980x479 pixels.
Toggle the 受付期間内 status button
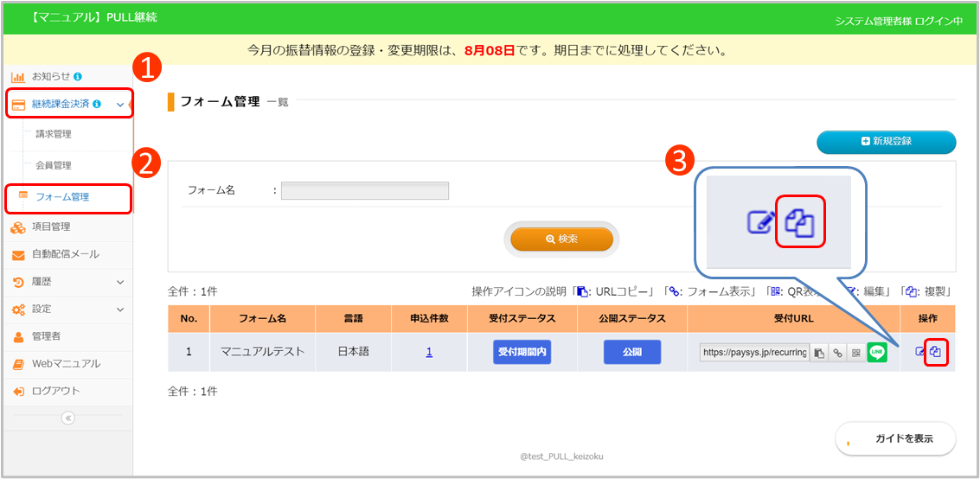pyautogui.click(x=522, y=352)
